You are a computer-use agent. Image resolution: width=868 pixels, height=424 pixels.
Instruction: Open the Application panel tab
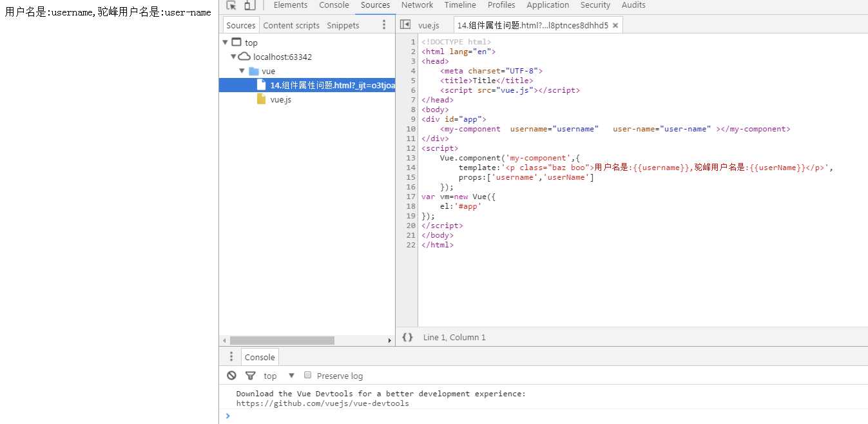point(548,5)
